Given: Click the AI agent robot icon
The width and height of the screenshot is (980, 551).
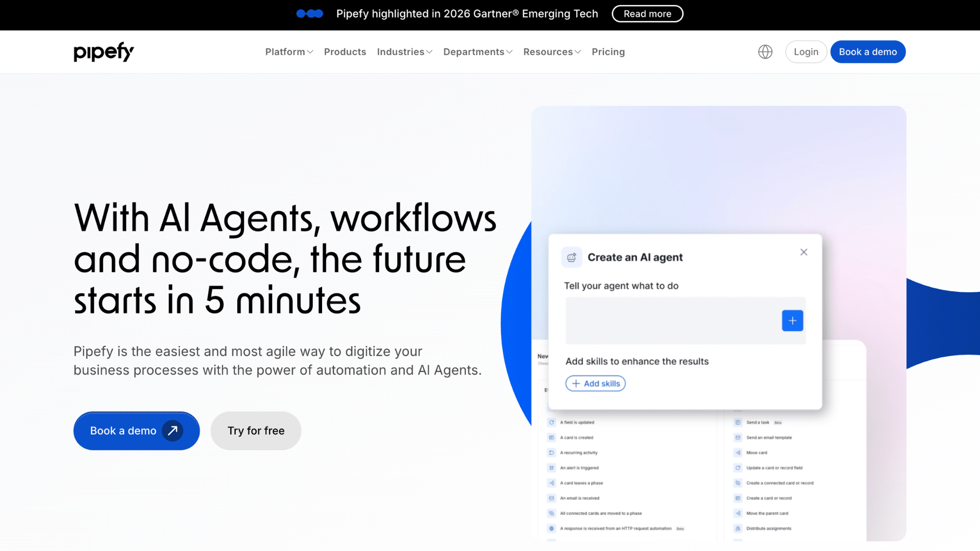Looking at the screenshot, I should 572,257.
